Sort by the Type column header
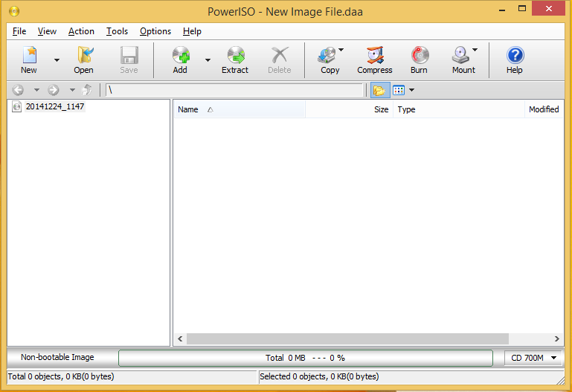This screenshot has width=572, height=392. 458,109
